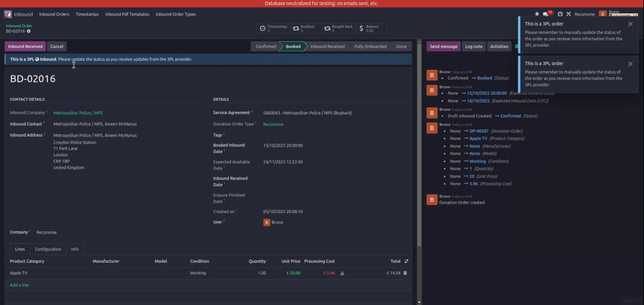
Task: Select the Done stage in the status bar
Action: coord(401,46)
